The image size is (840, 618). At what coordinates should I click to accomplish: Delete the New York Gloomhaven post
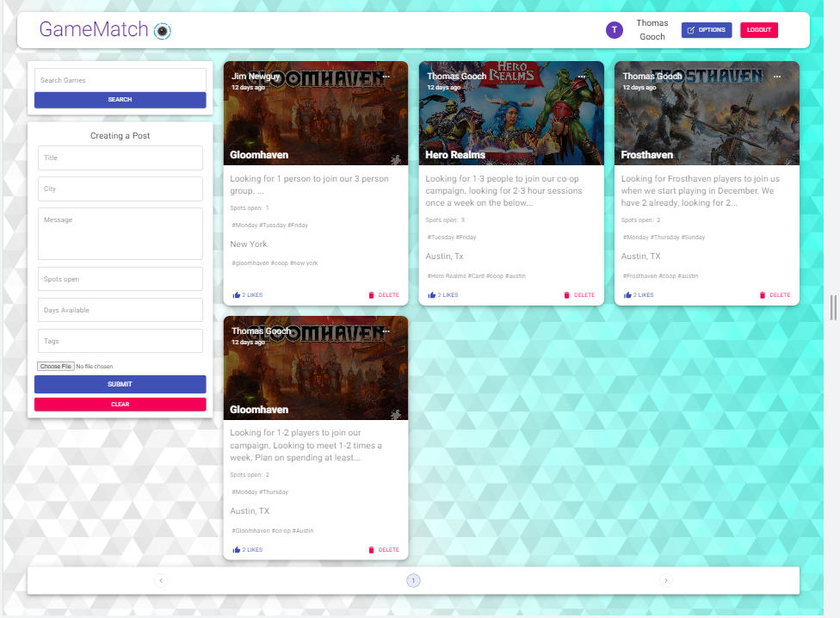384,295
